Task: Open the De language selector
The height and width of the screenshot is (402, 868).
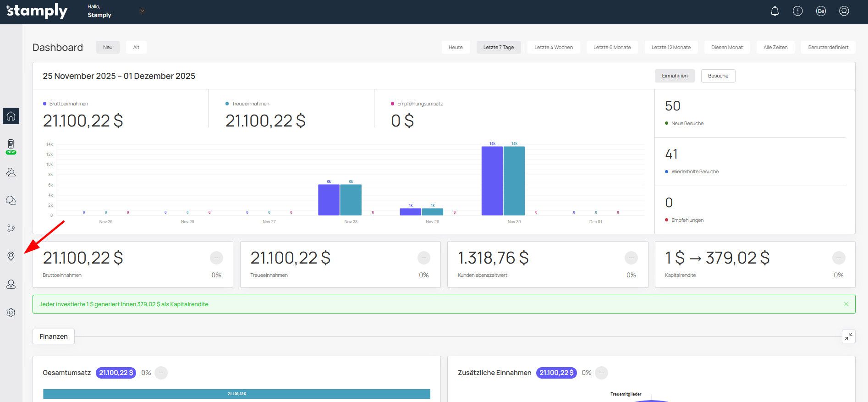Action: click(821, 11)
